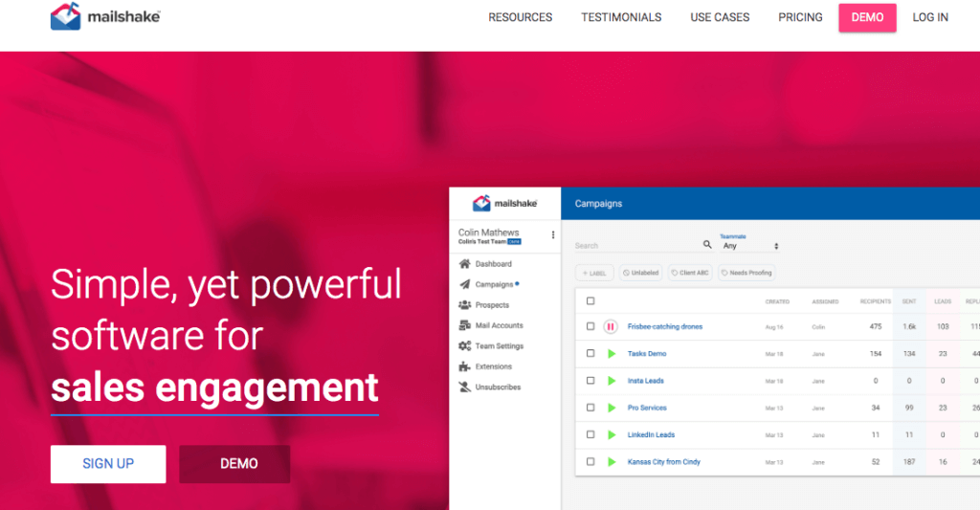Open the LinkedIn Leads campaign
Image resolution: width=980 pixels, height=510 pixels.
click(651, 434)
